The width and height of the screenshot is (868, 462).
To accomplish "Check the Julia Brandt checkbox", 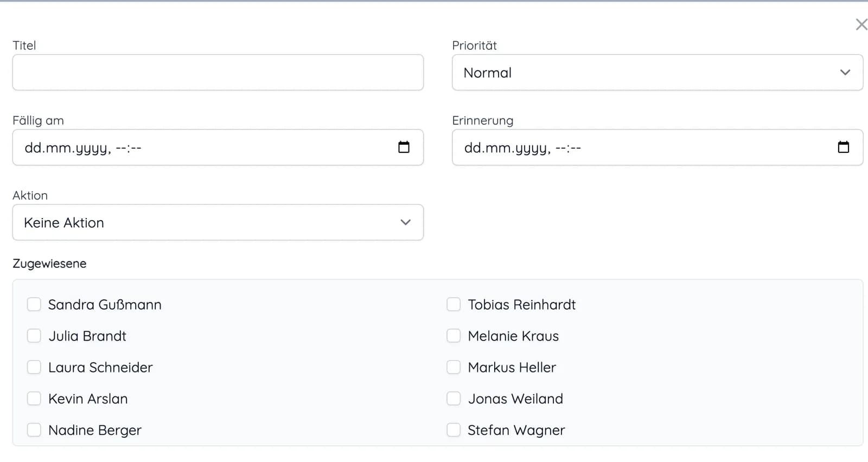I will point(34,336).
